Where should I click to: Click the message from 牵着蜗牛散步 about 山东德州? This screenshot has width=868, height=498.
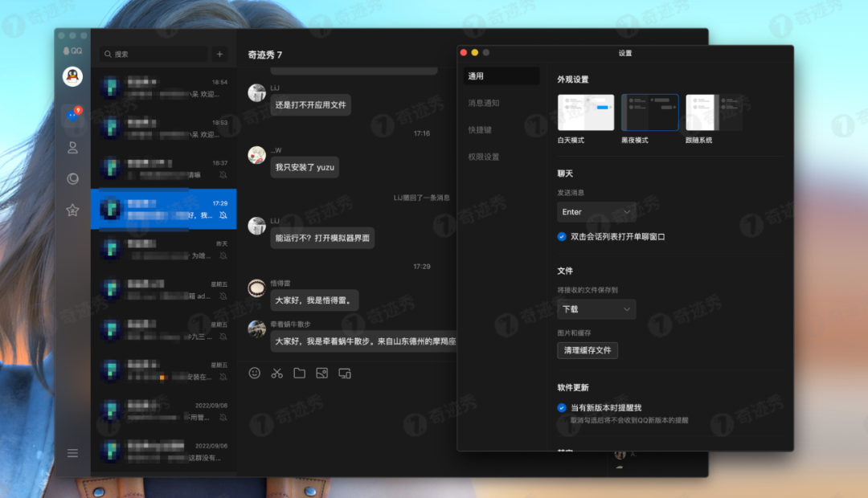(x=364, y=341)
